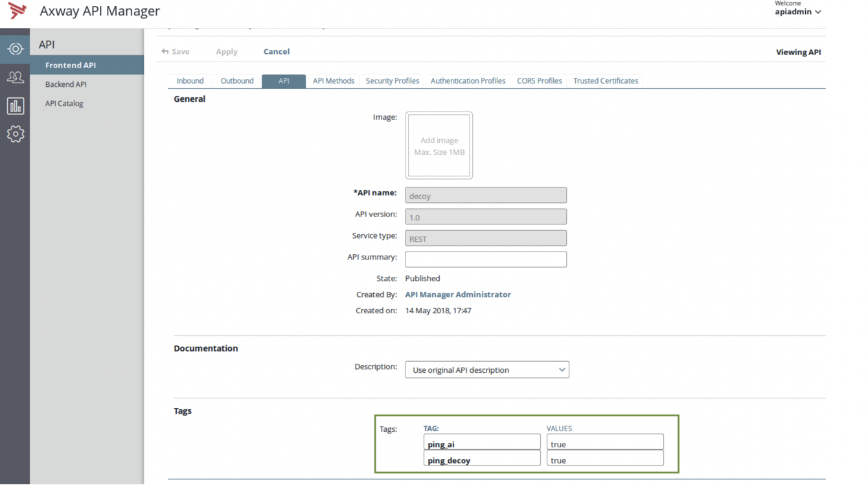
Task: Open the Trusted Certificates tab
Action: pyautogui.click(x=606, y=81)
